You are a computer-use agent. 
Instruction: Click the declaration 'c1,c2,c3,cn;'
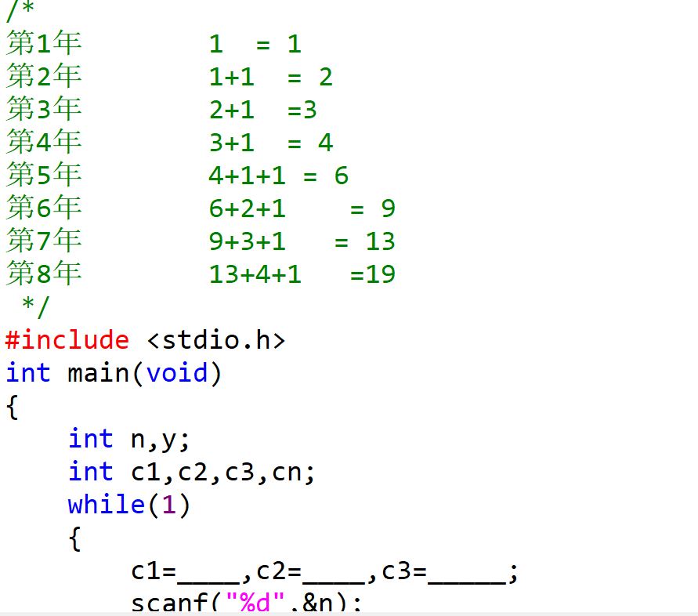[223, 473]
